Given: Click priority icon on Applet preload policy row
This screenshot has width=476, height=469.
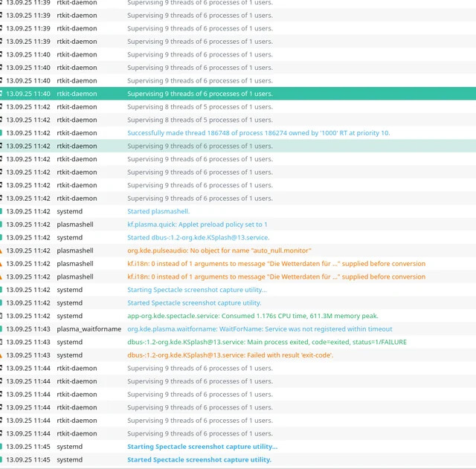Looking at the screenshot, I should [1, 224].
